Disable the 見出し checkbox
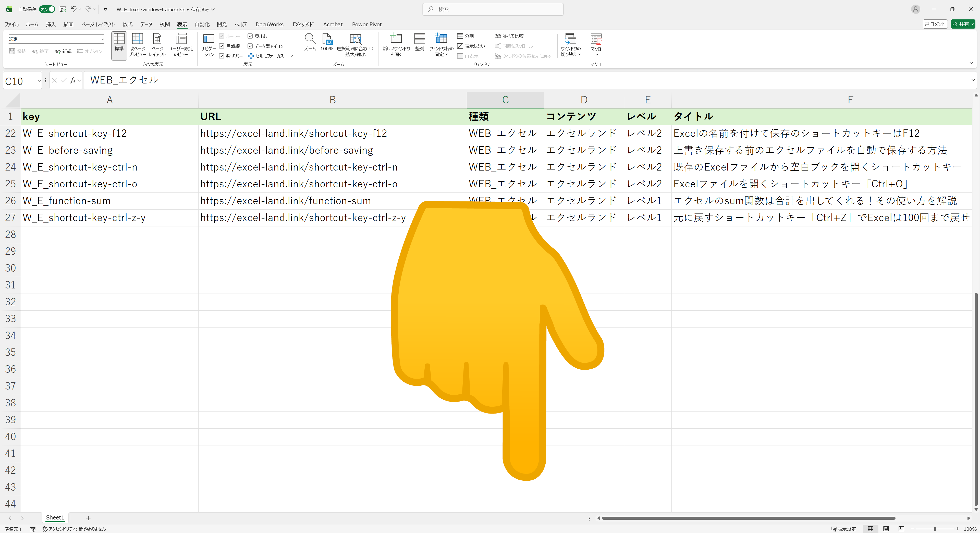The width and height of the screenshot is (980, 533). click(250, 36)
